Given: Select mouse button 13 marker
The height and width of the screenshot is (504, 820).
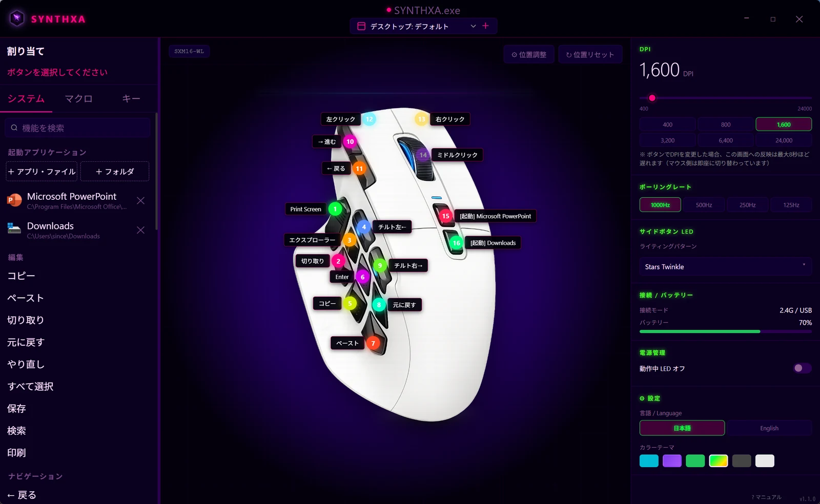Looking at the screenshot, I should [x=421, y=119].
